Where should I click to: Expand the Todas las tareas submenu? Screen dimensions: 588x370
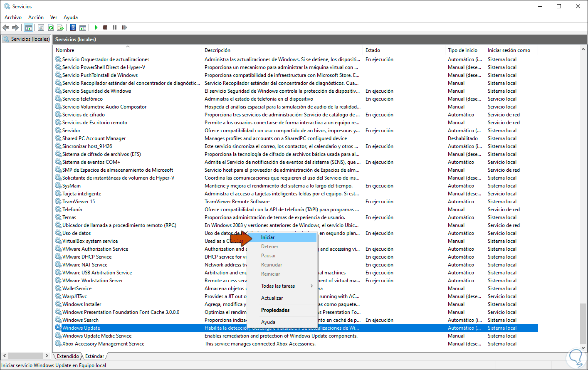(282, 286)
